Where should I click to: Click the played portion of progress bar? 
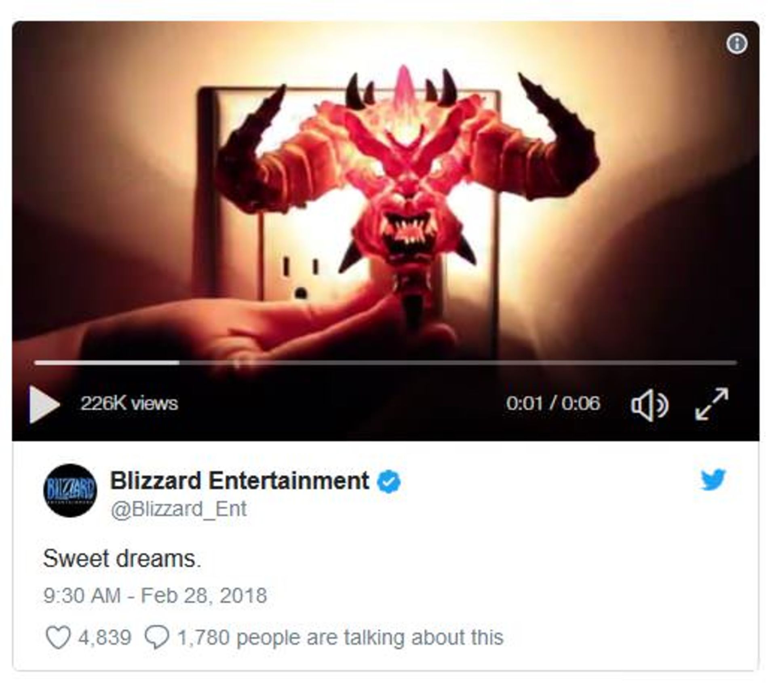[x=107, y=363]
